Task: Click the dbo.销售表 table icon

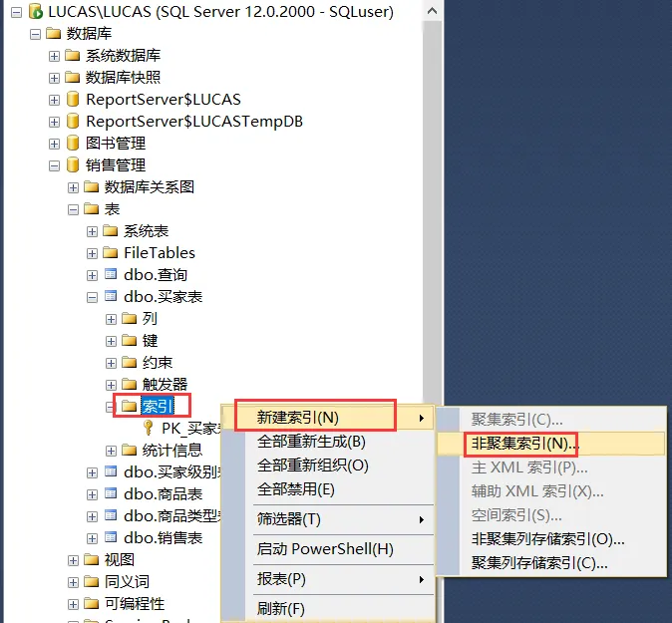Action: tap(111, 537)
